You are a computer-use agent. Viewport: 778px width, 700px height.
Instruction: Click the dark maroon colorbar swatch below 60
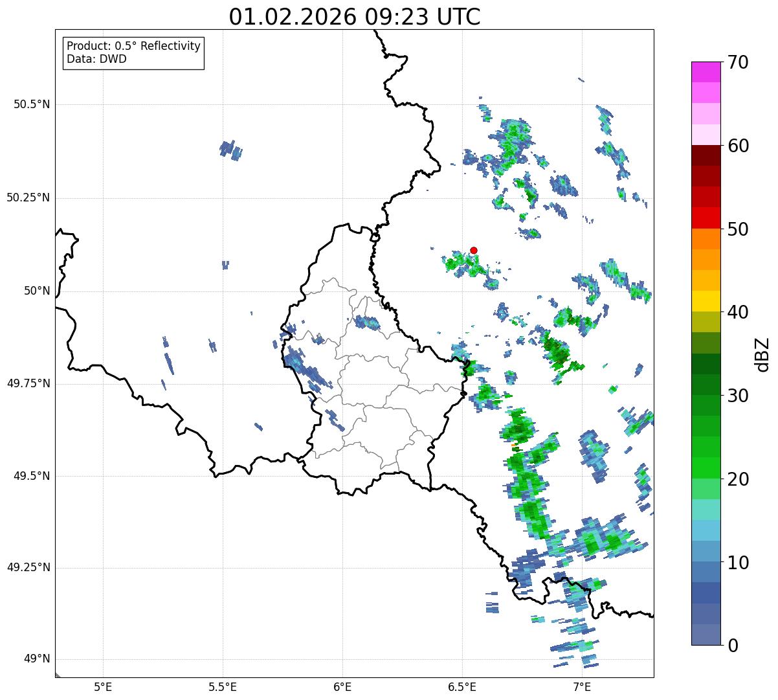coord(706,155)
